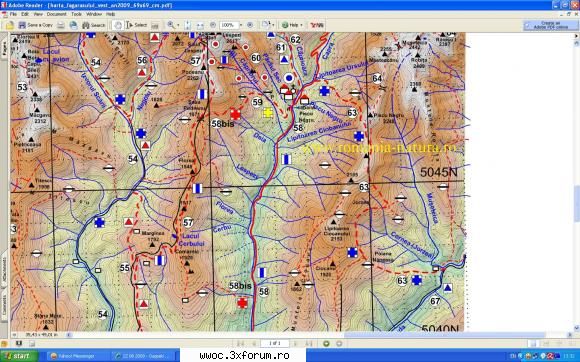Click the Email globe icon in the toolbar

pyautogui.click(x=73, y=25)
